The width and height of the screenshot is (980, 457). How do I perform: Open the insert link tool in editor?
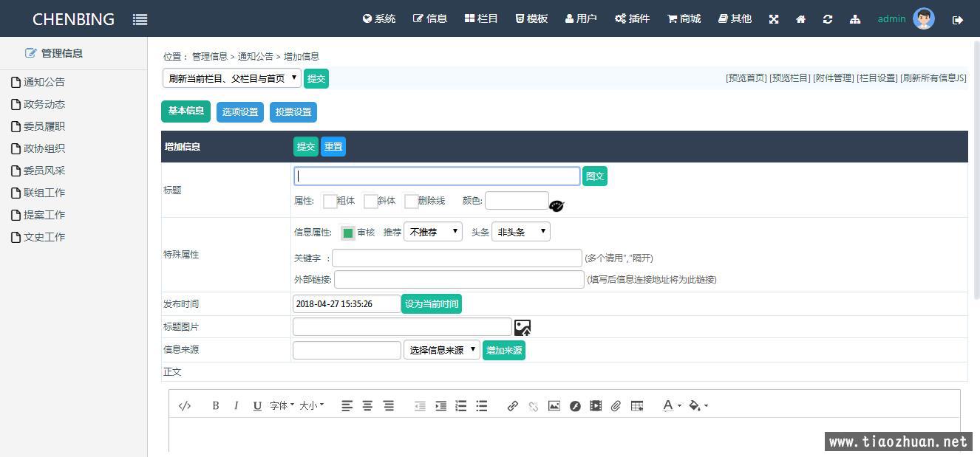[x=512, y=405]
